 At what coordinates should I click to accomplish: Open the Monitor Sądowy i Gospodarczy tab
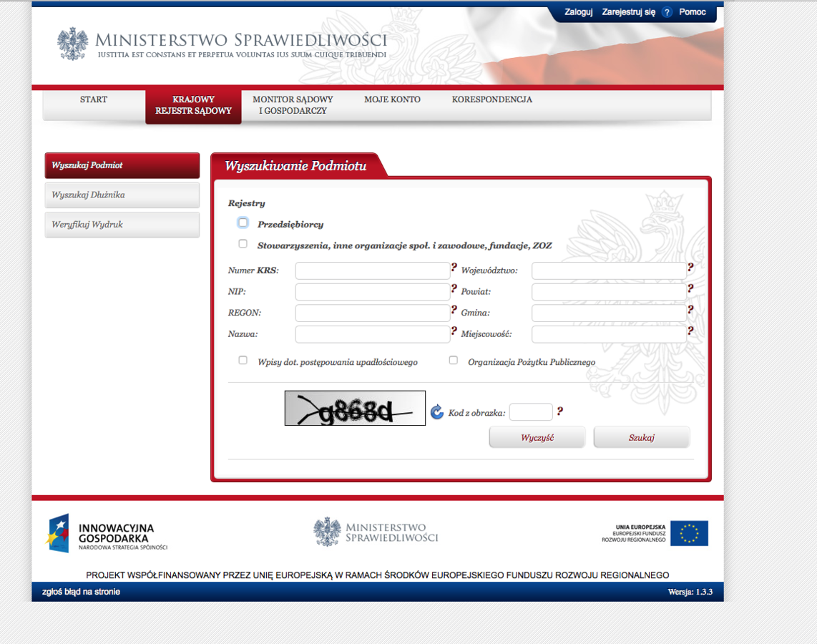(x=293, y=105)
